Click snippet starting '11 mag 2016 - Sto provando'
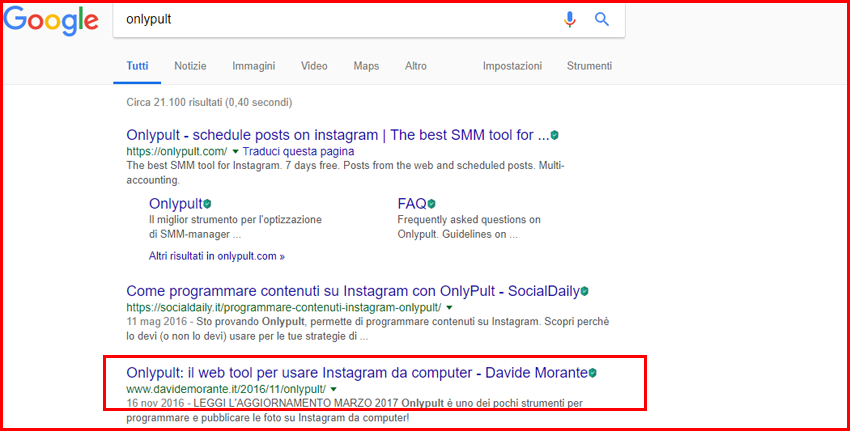Viewport: 850px width, 431px height. click(x=368, y=329)
